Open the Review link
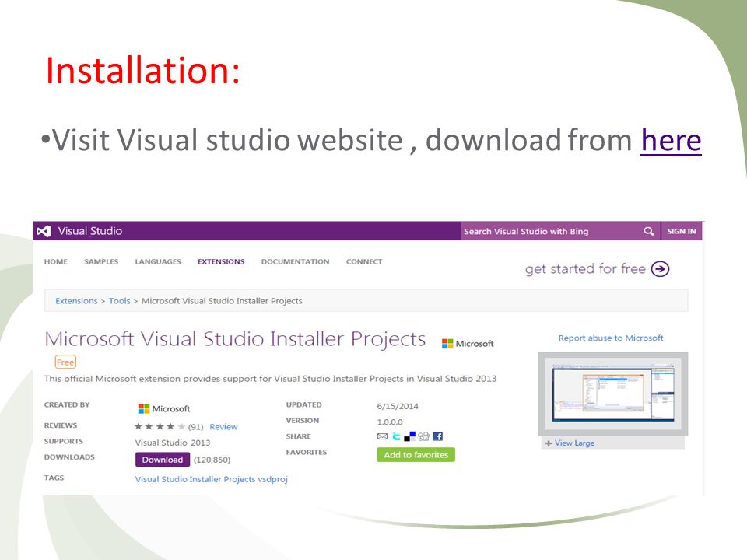 [223, 427]
